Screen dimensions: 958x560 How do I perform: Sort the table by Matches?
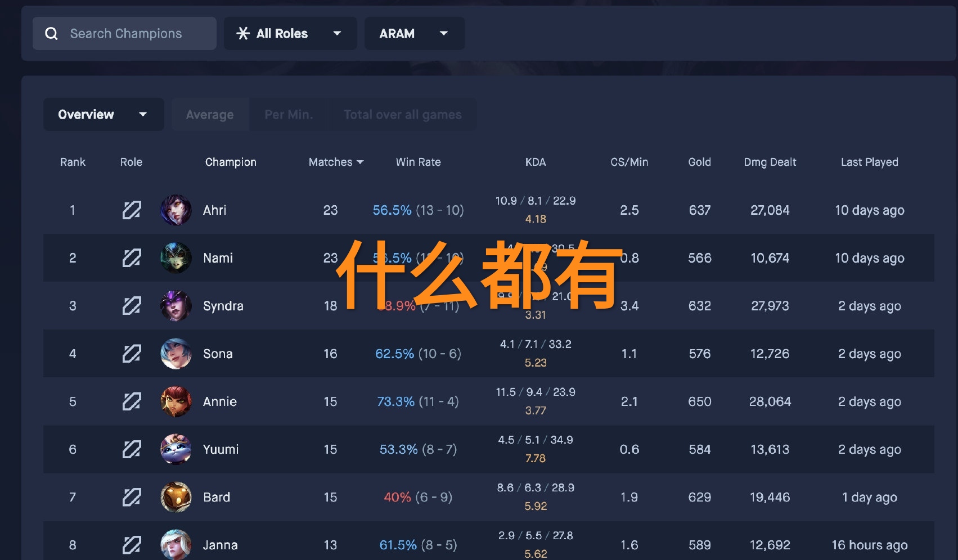coord(335,162)
